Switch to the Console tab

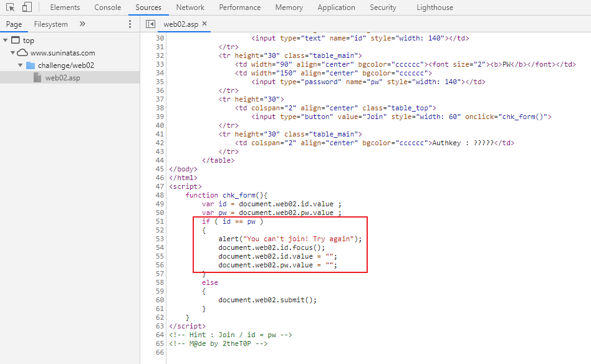tap(107, 7)
